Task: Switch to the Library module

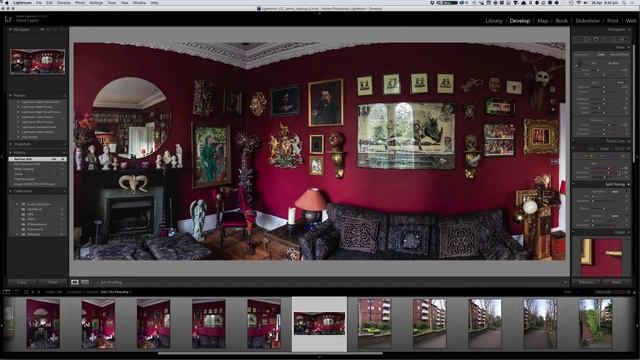Action: (494, 21)
